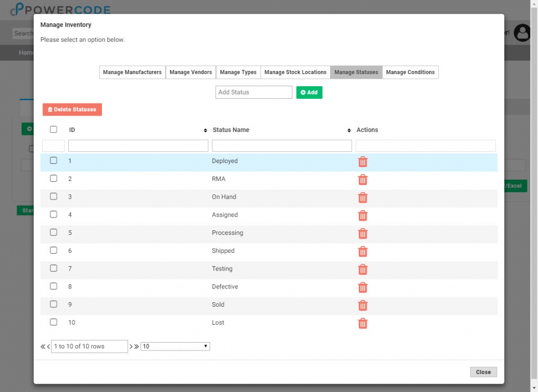Click the last-page double-chevron pagination icon
538x392 pixels.
pyautogui.click(x=136, y=346)
